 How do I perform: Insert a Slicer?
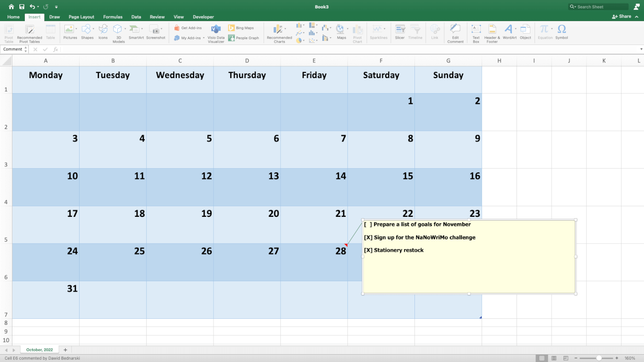pos(399,32)
